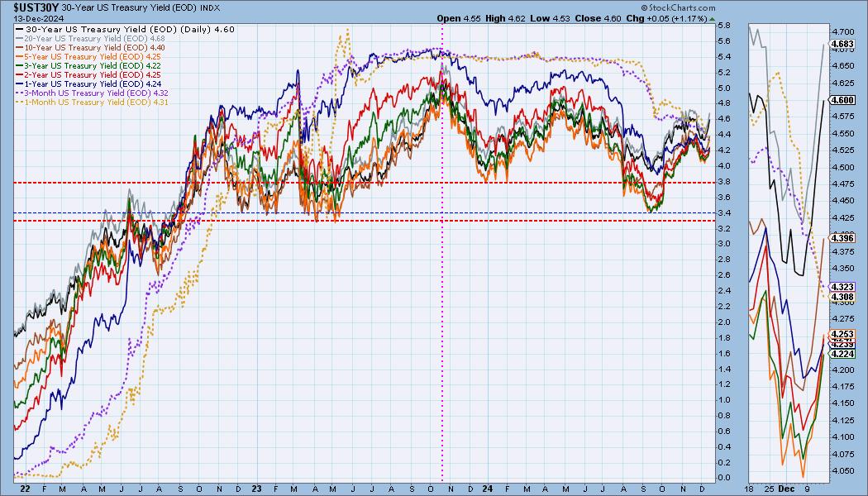The image size is (868, 496).
Task: Select the 1-Year US Treasury Yield legend entry
Action: coord(89,84)
